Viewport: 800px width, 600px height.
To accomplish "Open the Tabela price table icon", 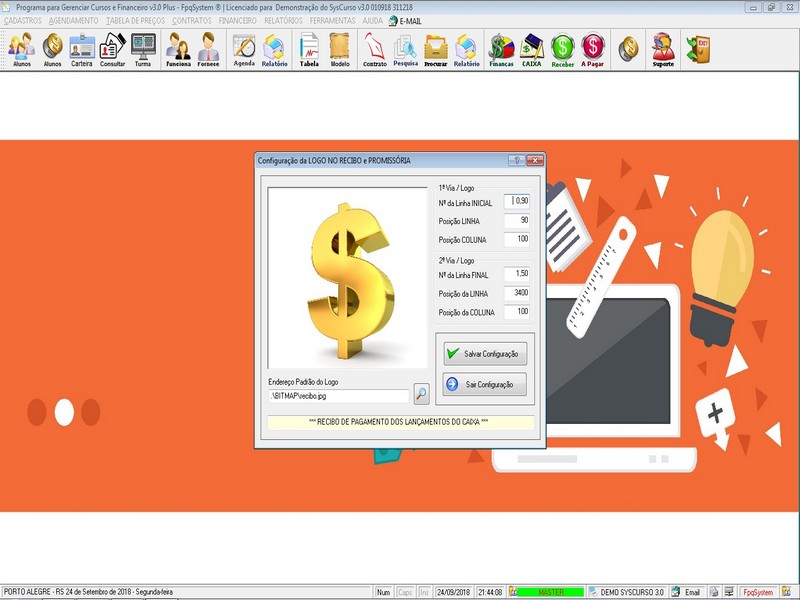I will (309, 49).
